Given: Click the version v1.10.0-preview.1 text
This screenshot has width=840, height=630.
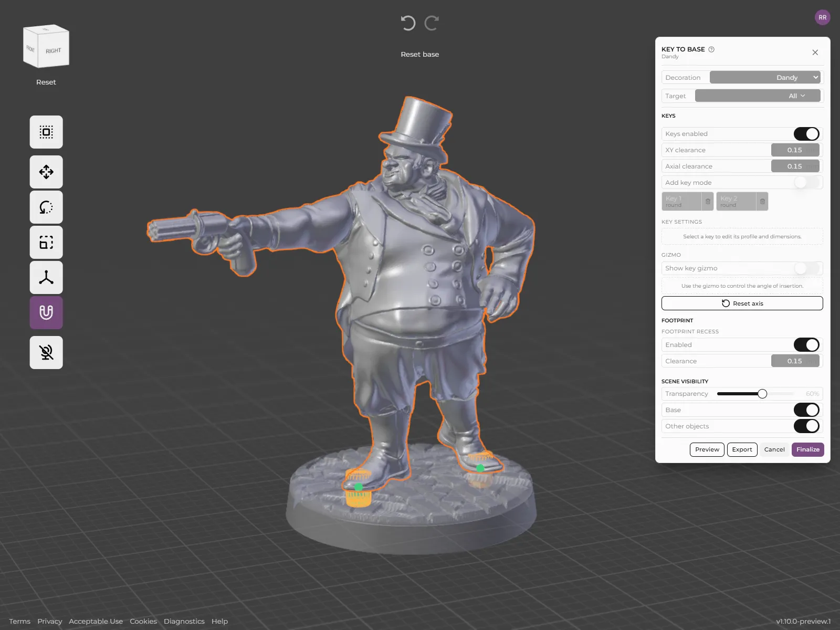Looking at the screenshot, I should click(803, 621).
